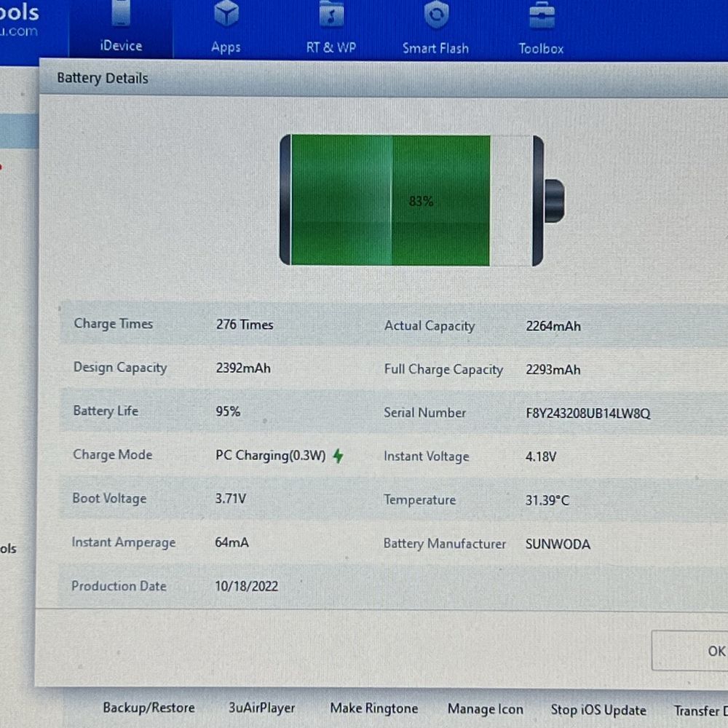This screenshot has width=728, height=728.
Task: Select the 10/18/2022 date value
Action: pyautogui.click(x=247, y=586)
